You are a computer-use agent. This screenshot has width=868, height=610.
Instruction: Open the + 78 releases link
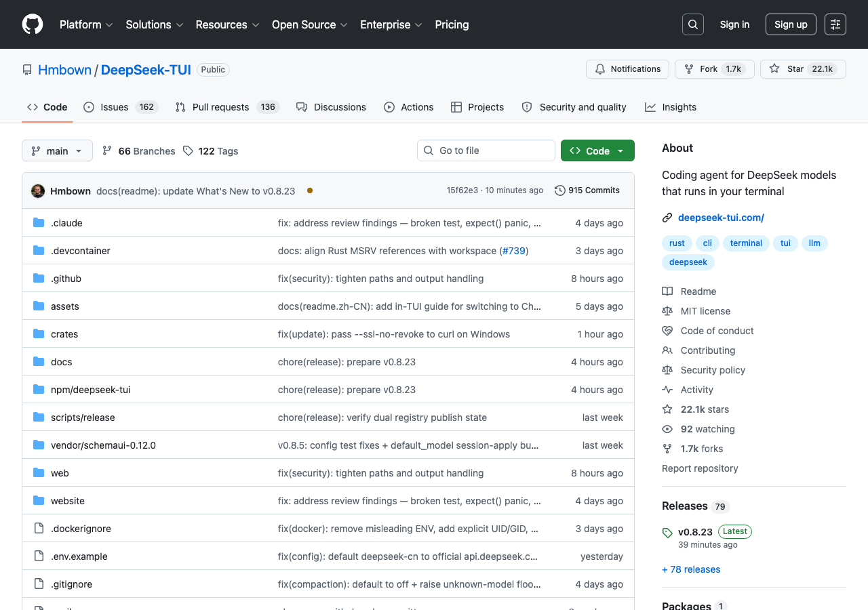(691, 569)
